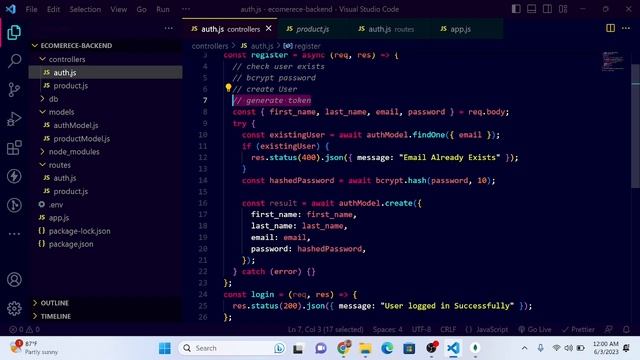Click the CRLF end-of-line selector
Image resolution: width=640 pixels, height=360 pixels.
(448, 329)
